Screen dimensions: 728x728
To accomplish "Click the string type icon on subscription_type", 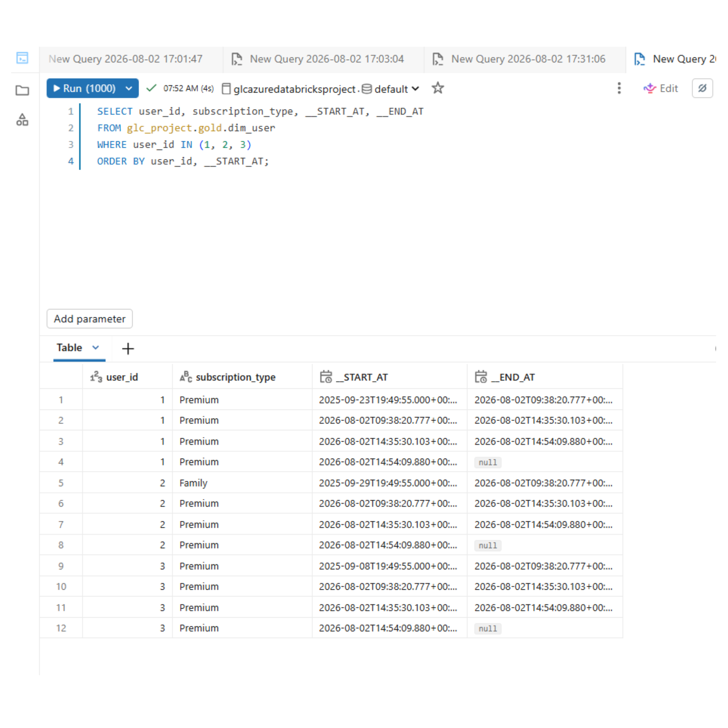I will (x=186, y=377).
